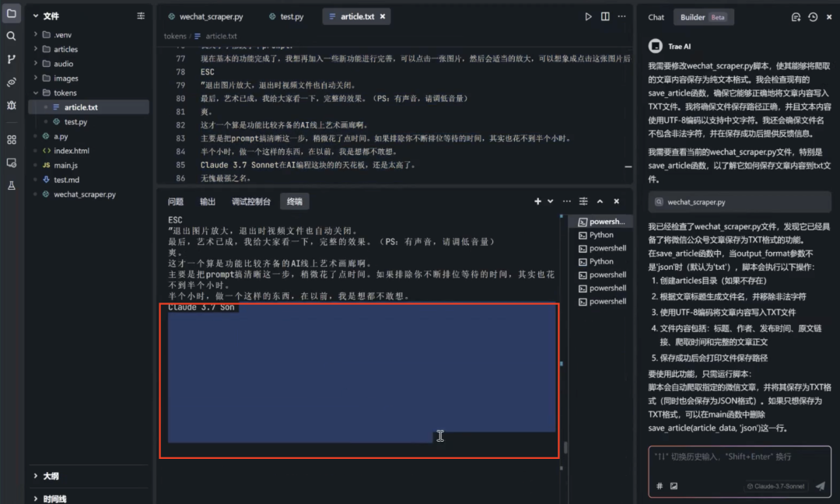Open chat history clock icon

coord(813,17)
